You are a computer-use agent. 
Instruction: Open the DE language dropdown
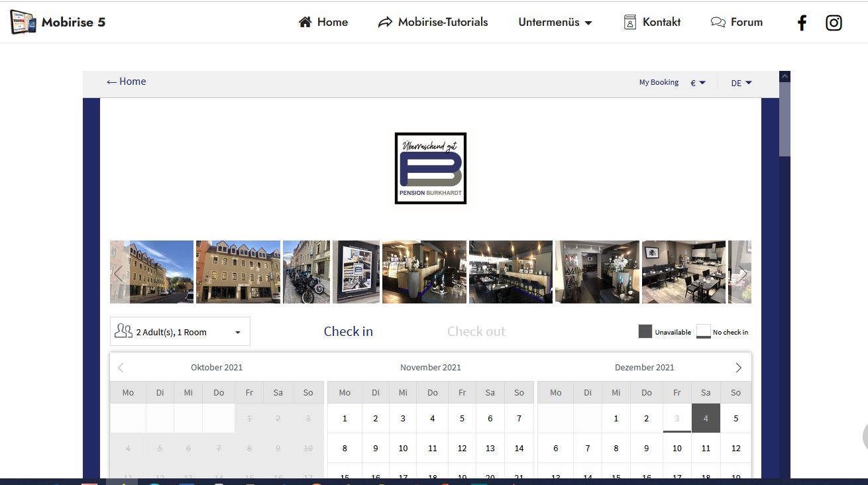tap(741, 83)
